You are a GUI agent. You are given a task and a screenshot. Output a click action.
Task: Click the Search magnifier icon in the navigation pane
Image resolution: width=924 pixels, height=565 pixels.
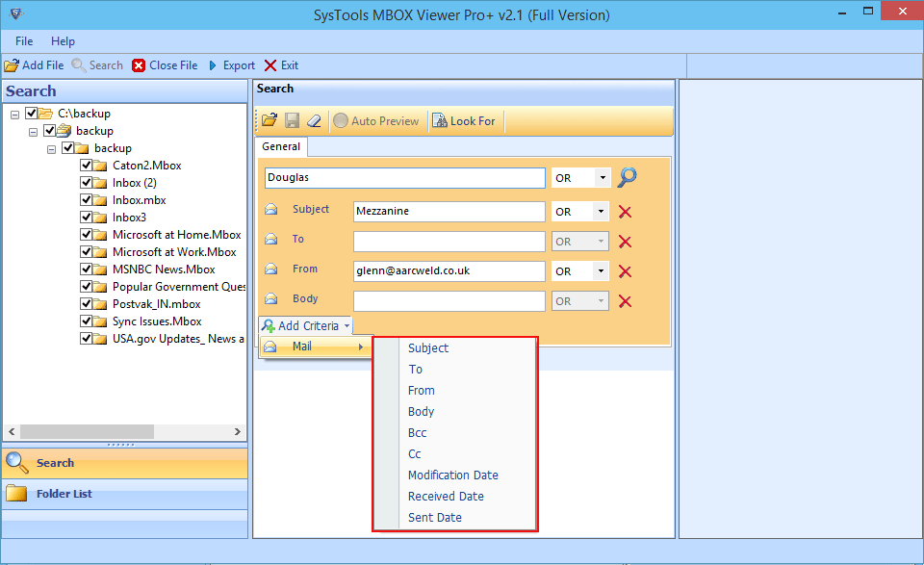point(16,463)
